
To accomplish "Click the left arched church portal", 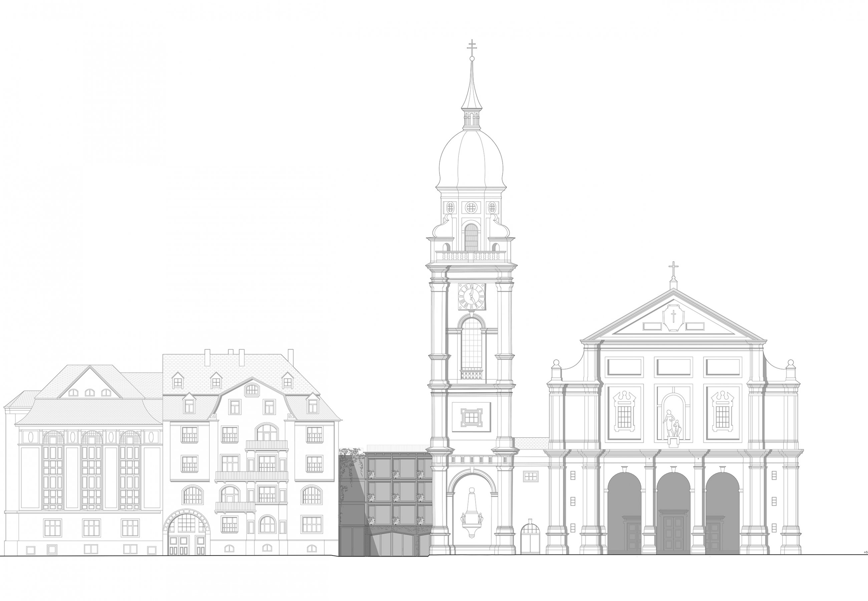I will pos(624,513).
